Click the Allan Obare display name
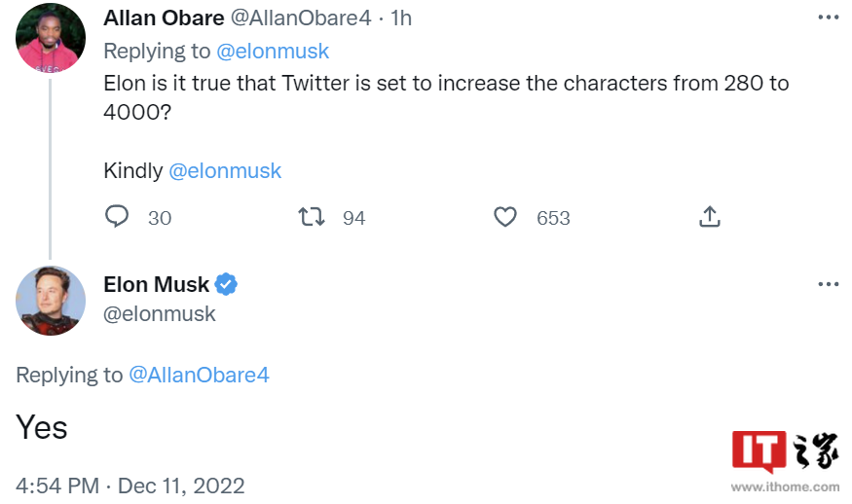 pyautogui.click(x=164, y=18)
